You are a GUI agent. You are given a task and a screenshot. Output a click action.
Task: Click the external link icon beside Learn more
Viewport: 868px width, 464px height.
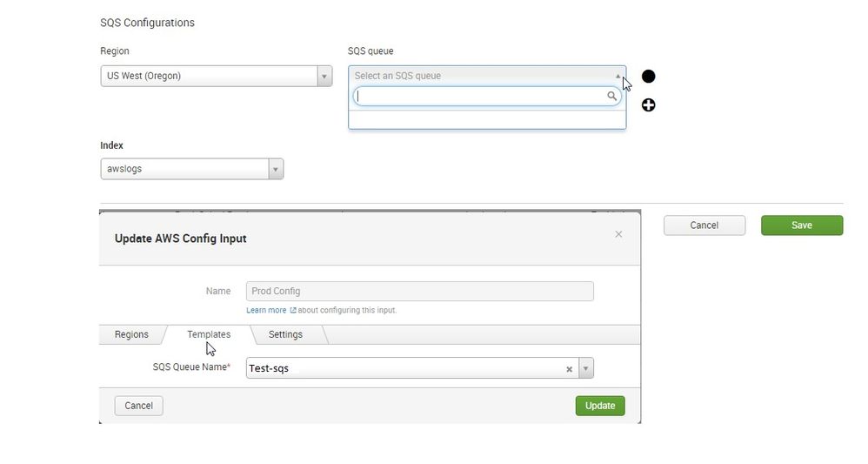293,310
